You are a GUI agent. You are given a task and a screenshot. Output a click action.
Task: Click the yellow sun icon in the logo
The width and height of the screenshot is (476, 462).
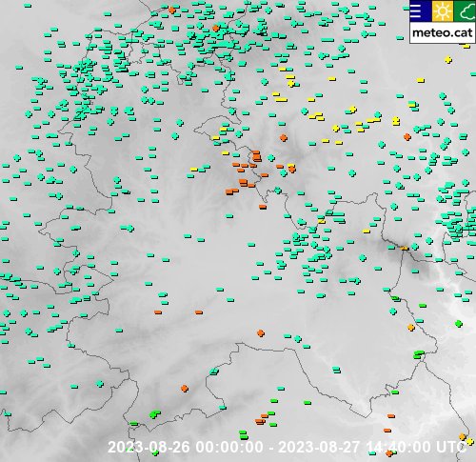(x=443, y=11)
